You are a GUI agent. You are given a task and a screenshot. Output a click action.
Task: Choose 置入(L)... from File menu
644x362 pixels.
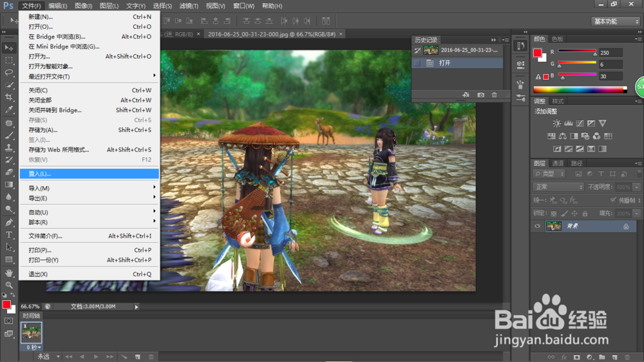(89, 174)
